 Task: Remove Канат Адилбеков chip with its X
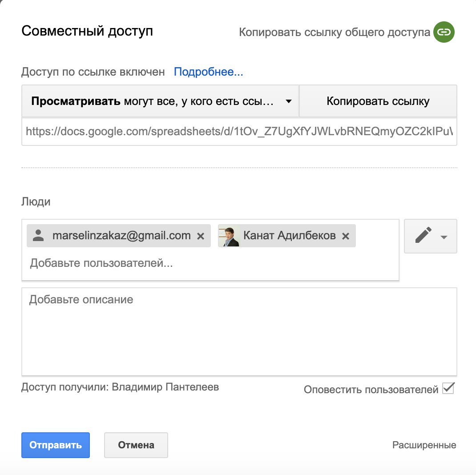coord(346,236)
